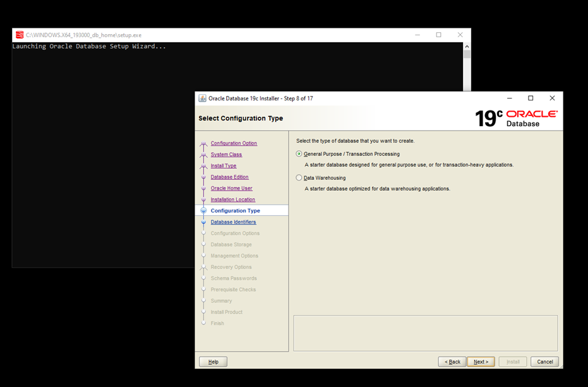
Task: Click the Cancel button
Action: coord(544,362)
